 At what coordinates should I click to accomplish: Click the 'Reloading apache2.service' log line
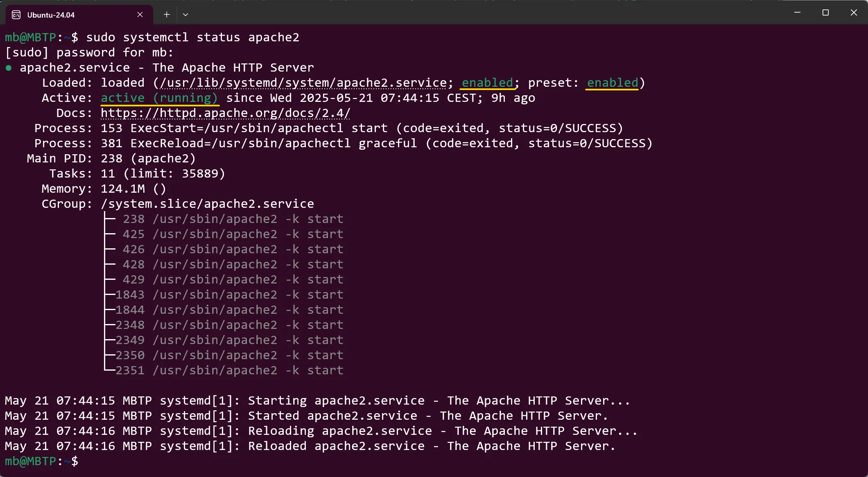[321, 431]
